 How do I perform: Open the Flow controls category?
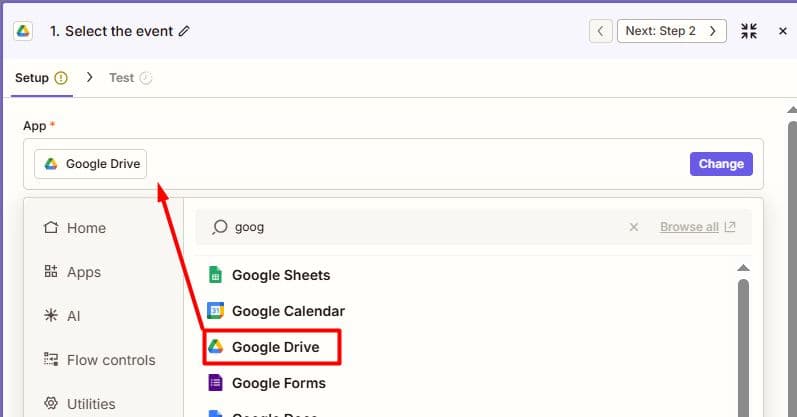100,360
